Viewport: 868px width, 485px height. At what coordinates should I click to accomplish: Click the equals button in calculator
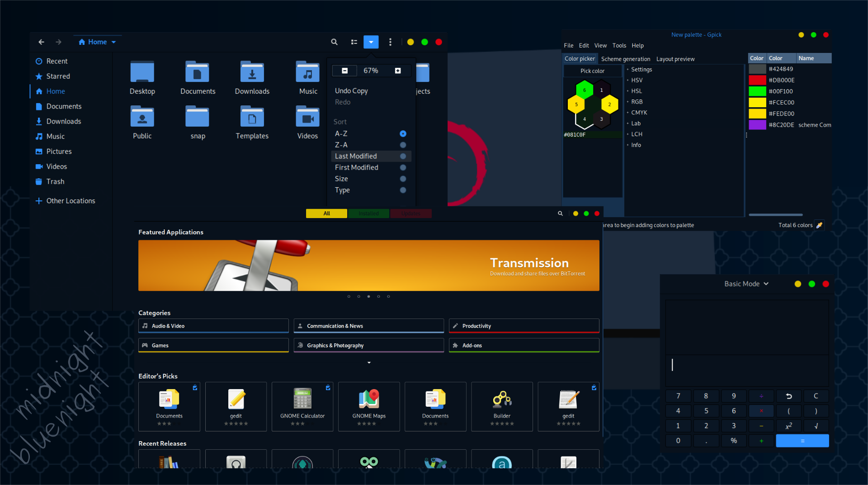pos(802,441)
